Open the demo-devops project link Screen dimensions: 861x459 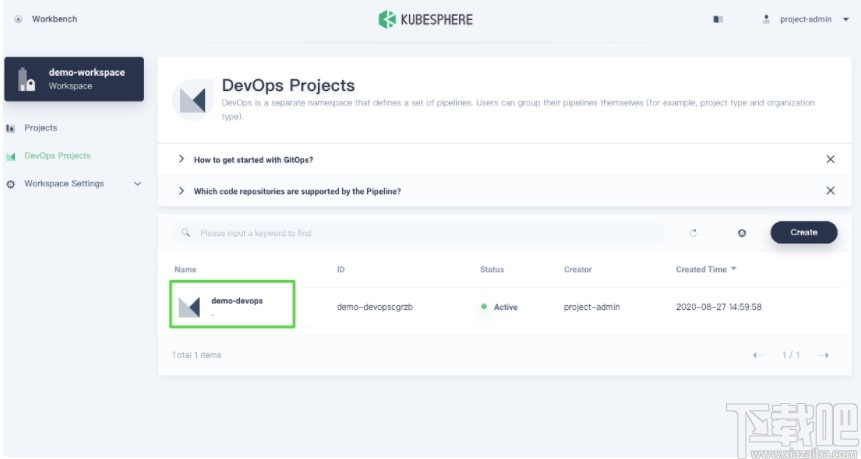click(237, 301)
